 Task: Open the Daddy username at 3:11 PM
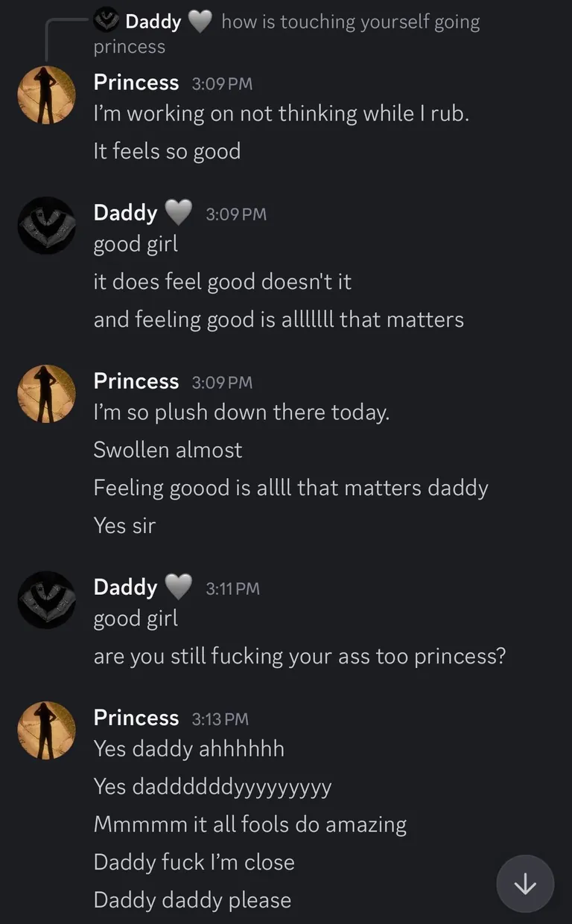click(x=125, y=587)
